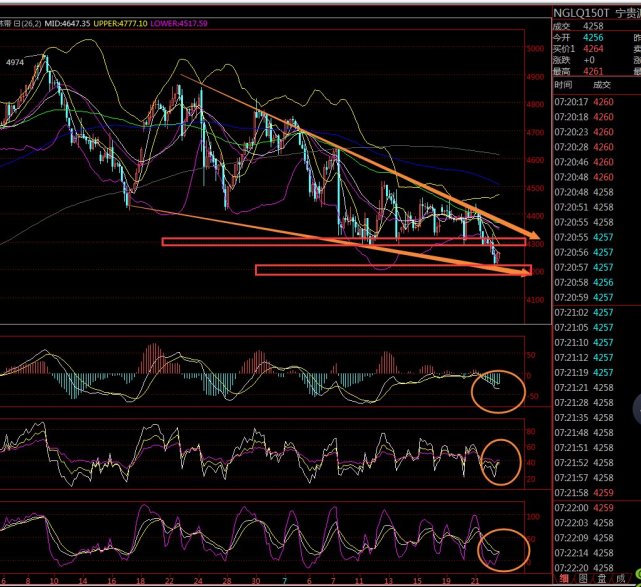Image resolution: width=641 pixels, height=587 pixels.
Task: Select the 07:21:57 trade row
Action: [x=584, y=478]
